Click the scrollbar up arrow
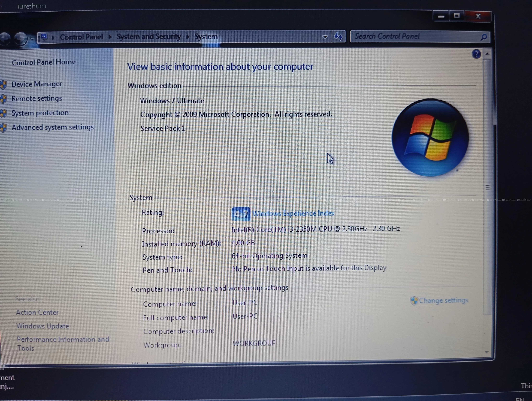The image size is (532, 401). (x=487, y=54)
